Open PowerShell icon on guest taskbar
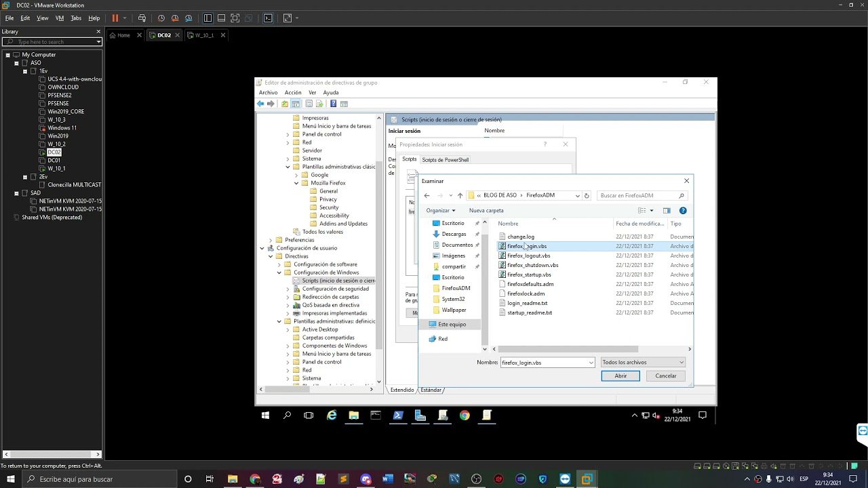The image size is (868, 488). coord(398,415)
